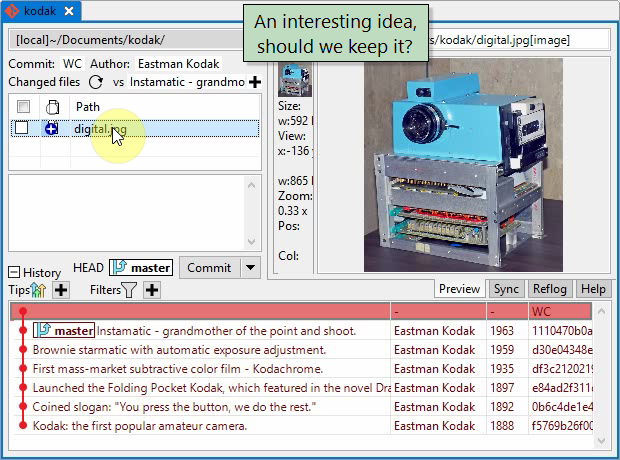The width and height of the screenshot is (620, 460).
Task: Close the kodak repository tab
Action: [x=69, y=12]
